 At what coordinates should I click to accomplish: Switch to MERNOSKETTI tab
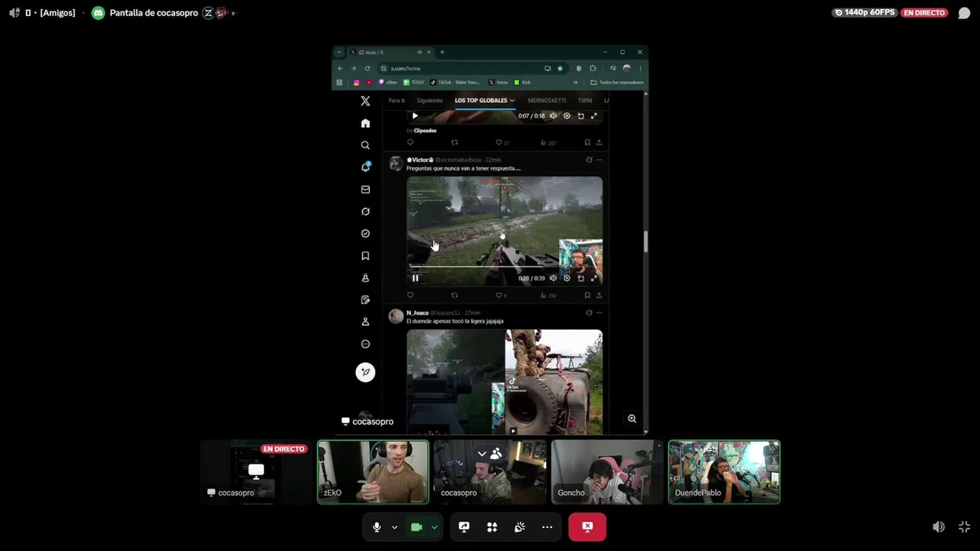(547, 100)
